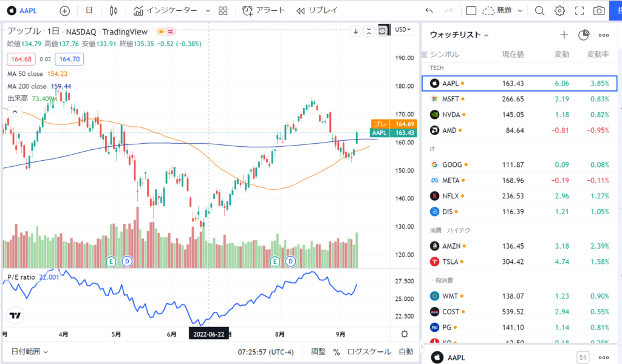
Task: Add symbol to watchlist plus icon
Action: [564, 35]
